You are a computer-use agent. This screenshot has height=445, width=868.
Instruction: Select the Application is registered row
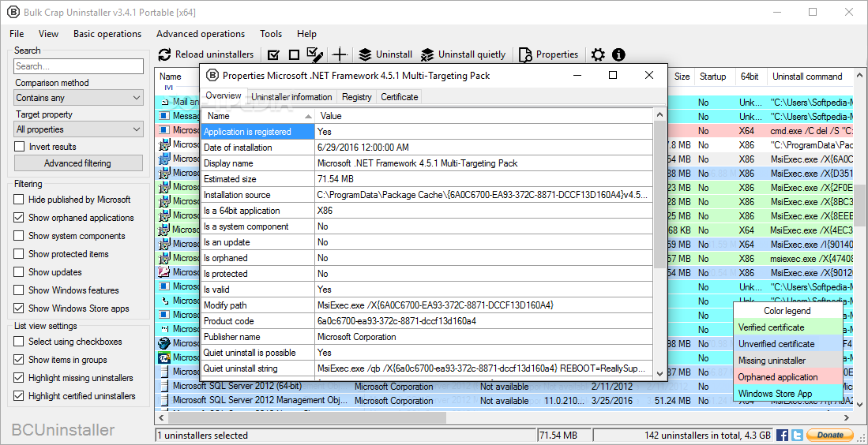(426, 132)
